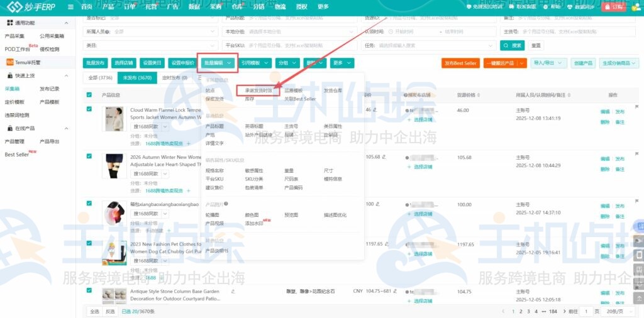Image resolution: width=644 pixels, height=318 pixels.
Task: Go to previous page arrow
Action: tap(503, 312)
